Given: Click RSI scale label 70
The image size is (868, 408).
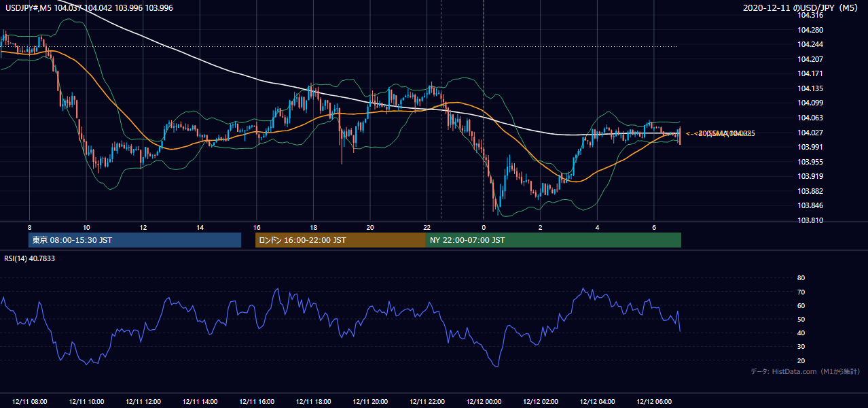Looking at the screenshot, I should pyautogui.click(x=801, y=292).
